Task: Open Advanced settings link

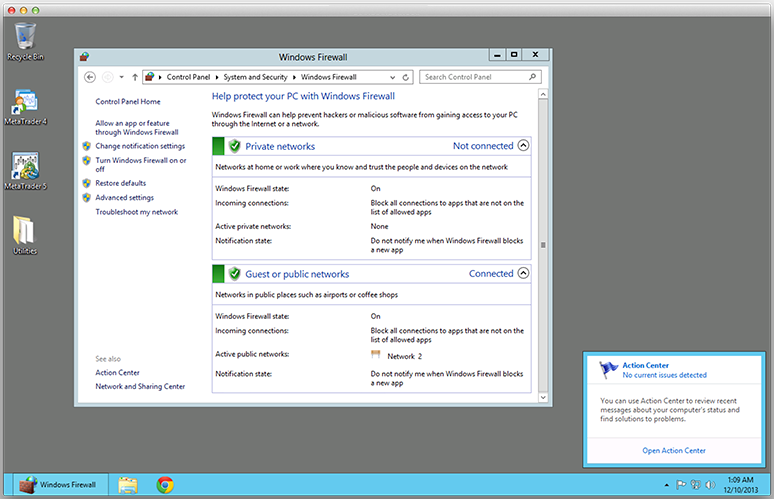Action: 124,197
